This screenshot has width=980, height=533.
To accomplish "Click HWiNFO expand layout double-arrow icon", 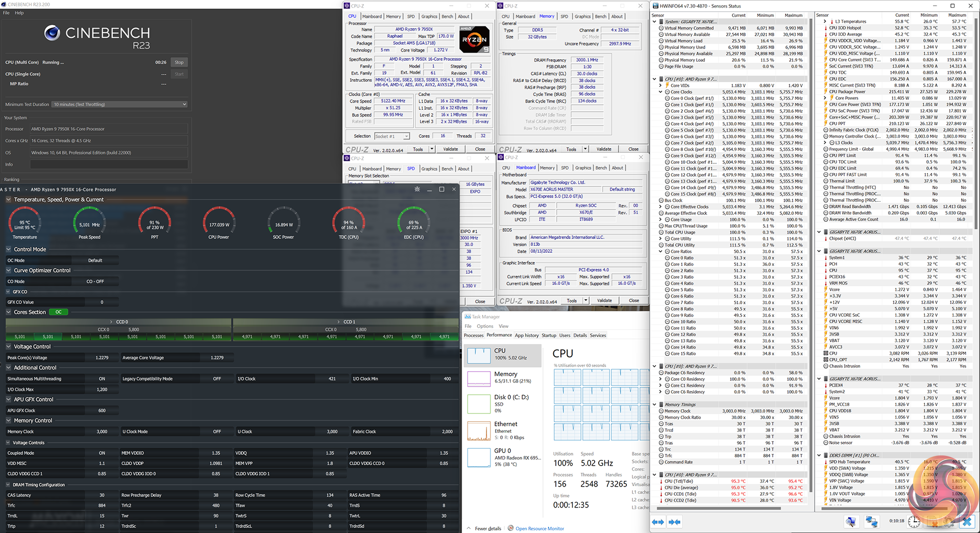I will point(658,522).
